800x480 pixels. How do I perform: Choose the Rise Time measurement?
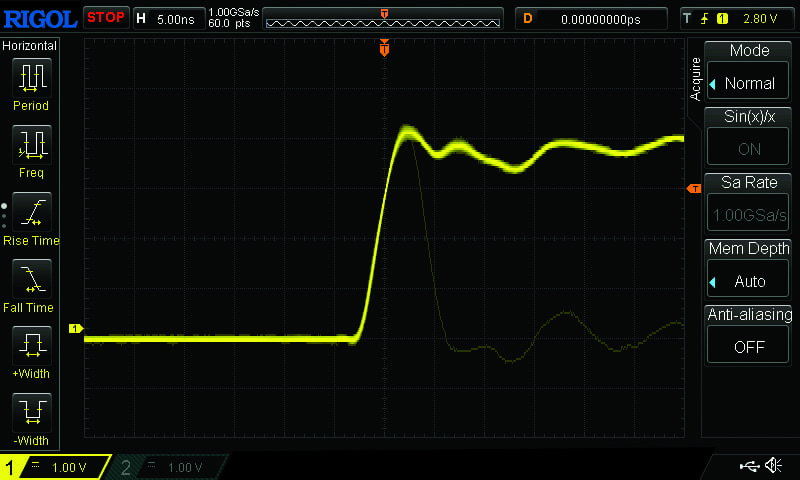click(x=31, y=212)
